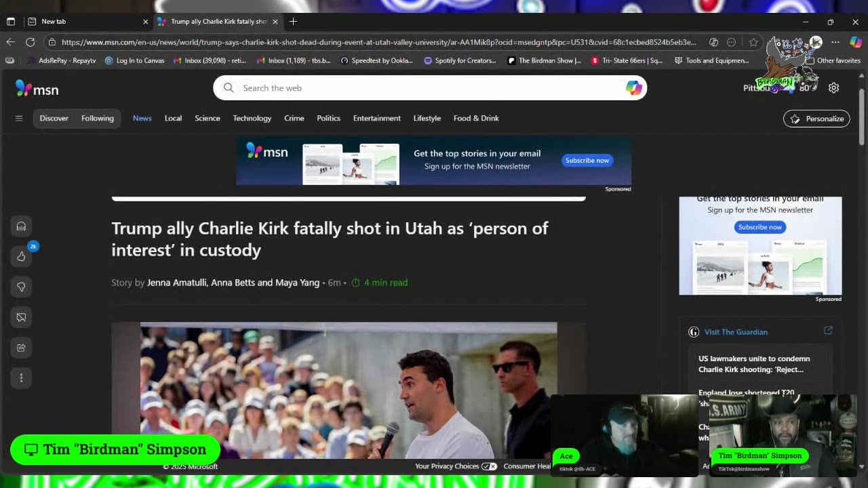Close the Charlie Kirk article tab
The width and height of the screenshot is (868, 488).
(x=275, y=22)
